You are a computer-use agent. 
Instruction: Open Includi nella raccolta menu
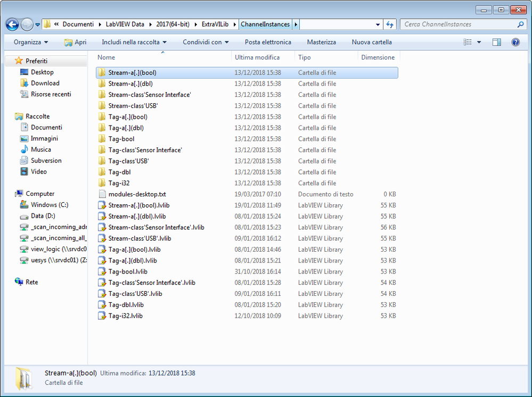click(x=134, y=42)
